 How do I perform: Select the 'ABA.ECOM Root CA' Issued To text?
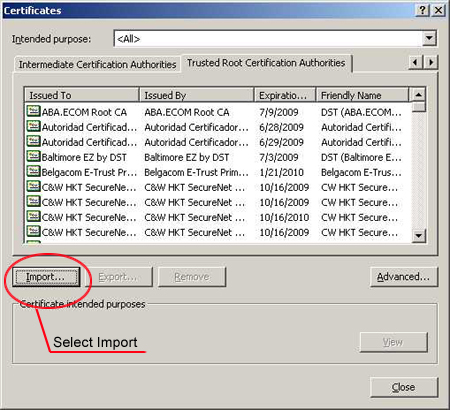coord(84,113)
